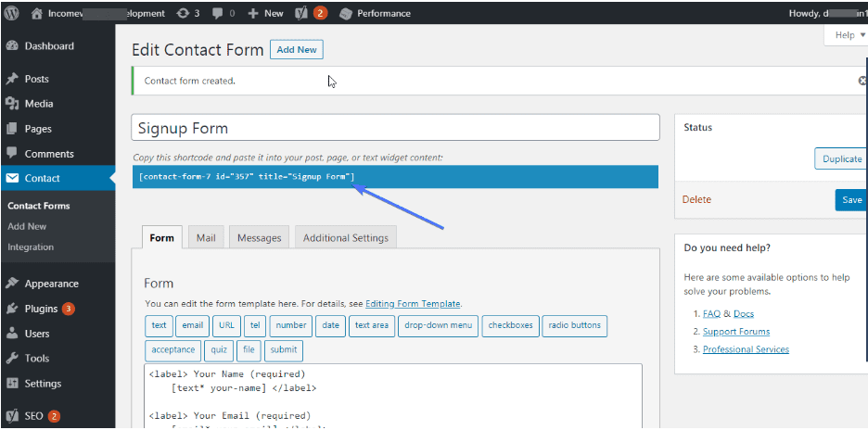
Task: Dismiss the Contact form created notice
Action: click(x=862, y=81)
